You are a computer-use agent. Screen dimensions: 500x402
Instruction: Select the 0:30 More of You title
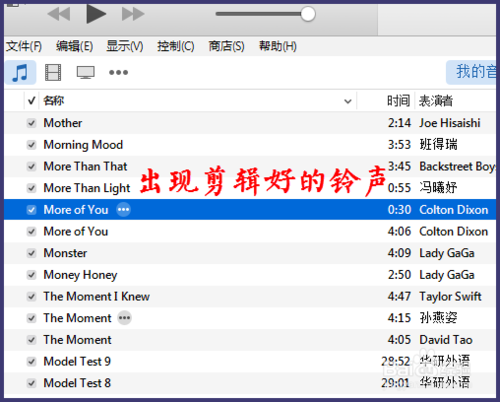click(x=76, y=210)
